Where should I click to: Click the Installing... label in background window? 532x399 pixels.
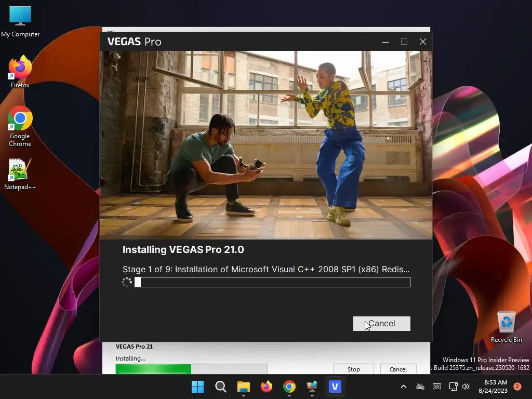tap(130, 358)
